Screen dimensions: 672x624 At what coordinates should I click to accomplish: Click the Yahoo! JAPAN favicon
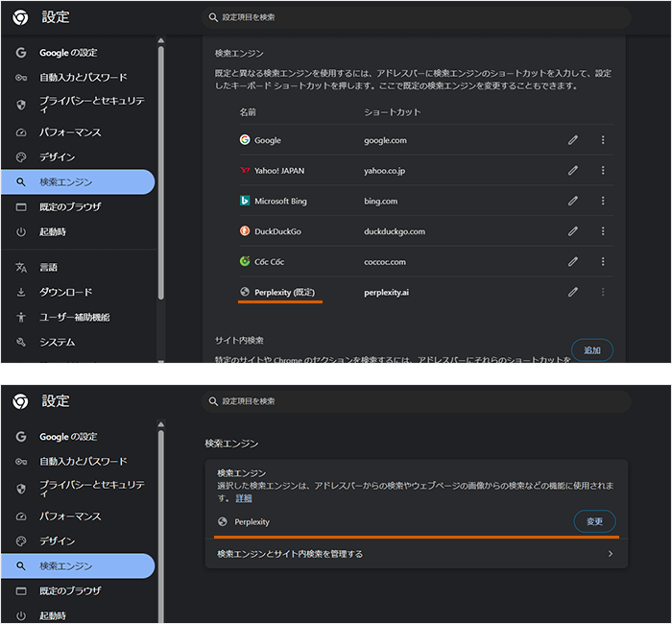pos(245,170)
